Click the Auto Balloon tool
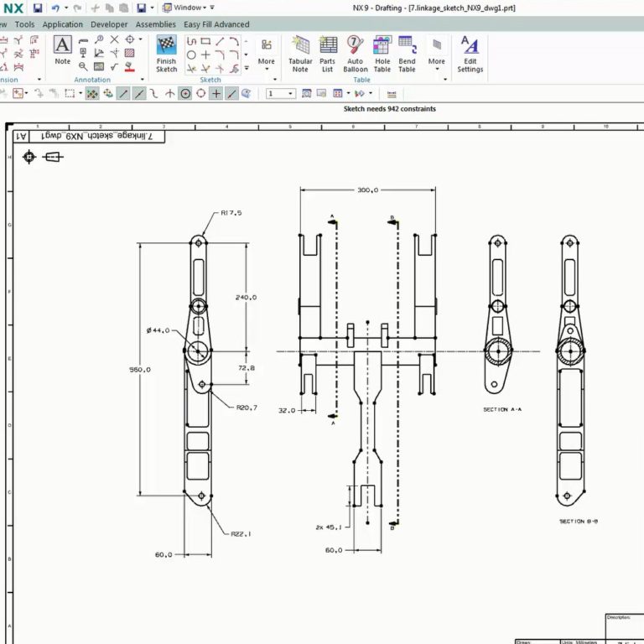Viewport: 644px width, 644px height. tap(356, 54)
